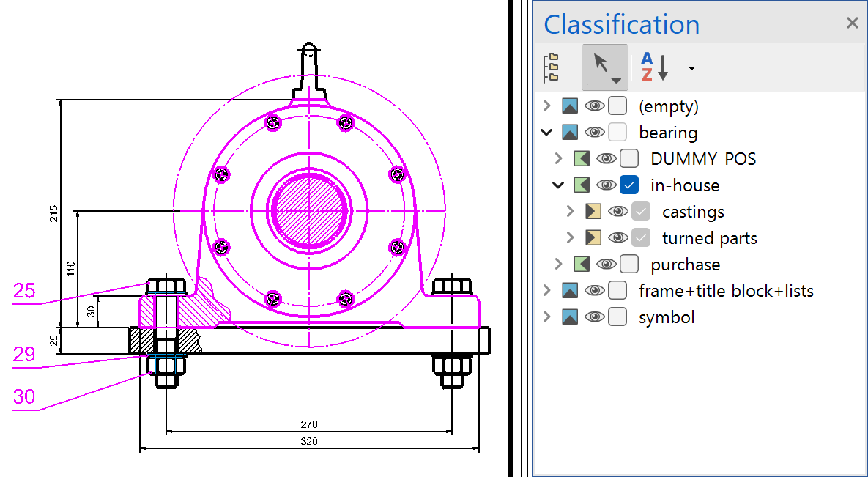The width and height of the screenshot is (868, 477).
Task: Click the turned parts class icon
Action: pos(593,238)
